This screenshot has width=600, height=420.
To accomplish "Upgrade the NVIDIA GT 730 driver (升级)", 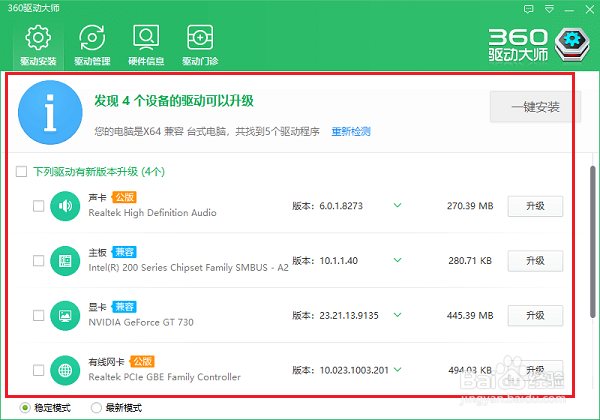I will tap(535, 316).
